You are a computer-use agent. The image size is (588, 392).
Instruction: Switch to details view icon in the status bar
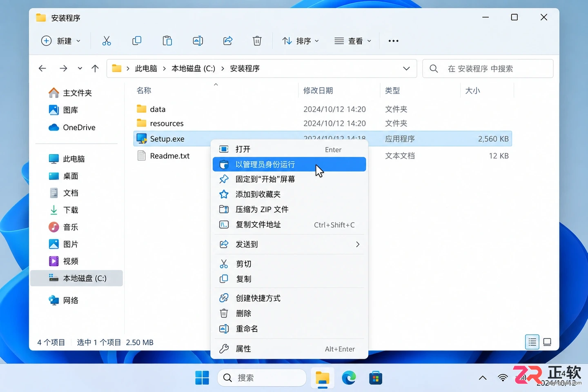point(532,342)
